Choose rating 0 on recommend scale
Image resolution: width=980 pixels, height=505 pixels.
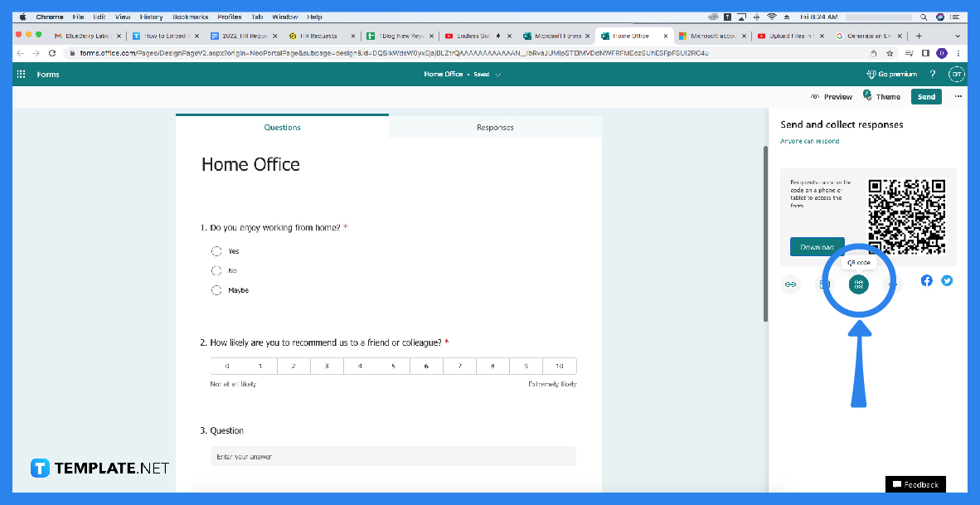point(227,366)
